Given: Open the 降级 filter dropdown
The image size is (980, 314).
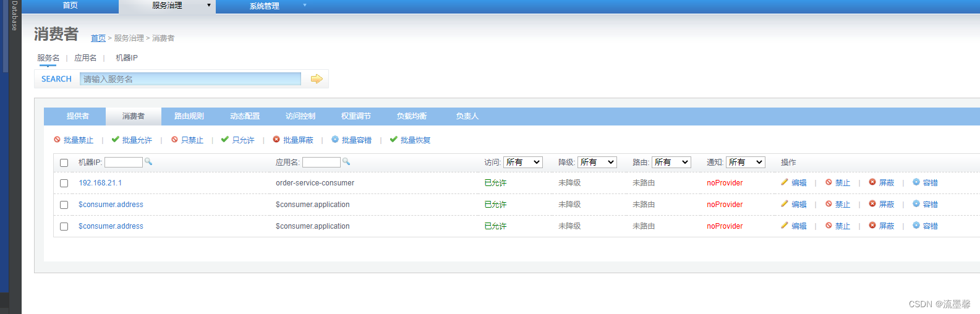Looking at the screenshot, I should pyautogui.click(x=597, y=162).
